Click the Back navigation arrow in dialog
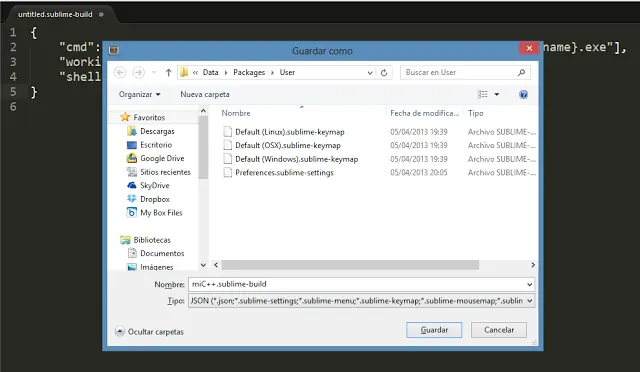Screen dimensions: 640x372 [120, 72]
